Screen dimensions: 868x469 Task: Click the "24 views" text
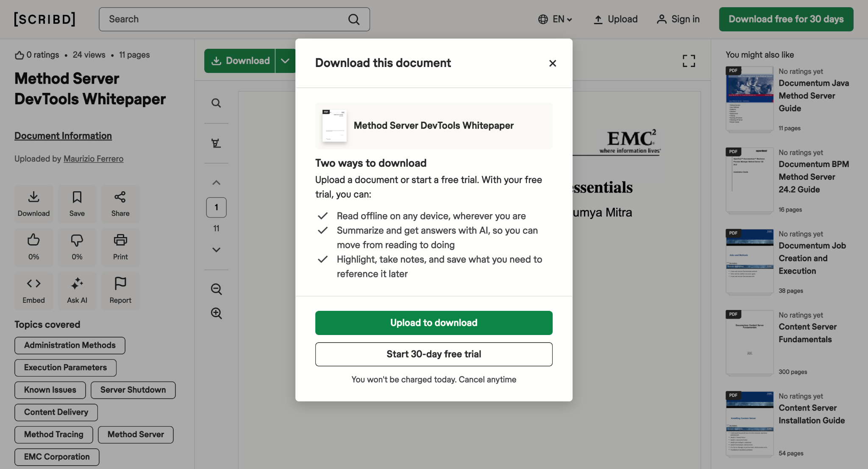[x=89, y=55]
